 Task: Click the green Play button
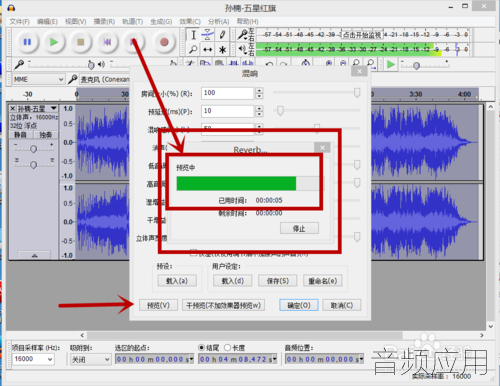click(x=54, y=42)
